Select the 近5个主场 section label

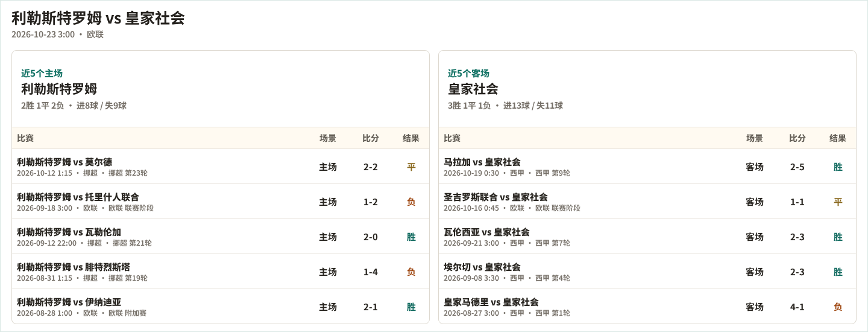point(42,73)
